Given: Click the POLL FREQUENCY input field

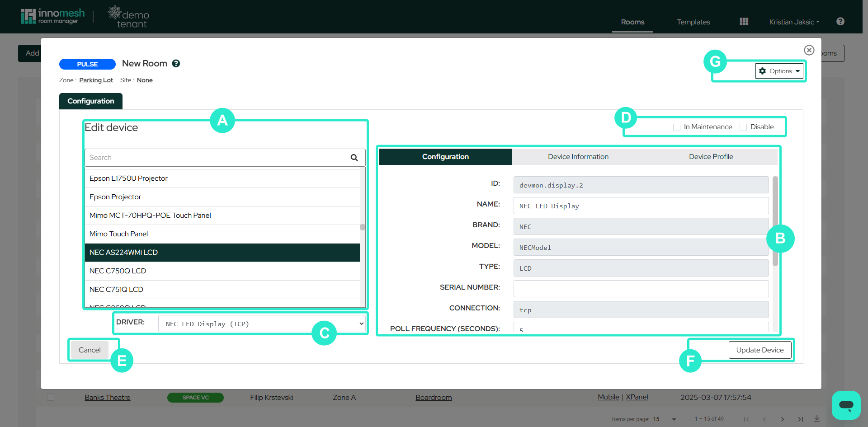Looking at the screenshot, I should [641, 328].
